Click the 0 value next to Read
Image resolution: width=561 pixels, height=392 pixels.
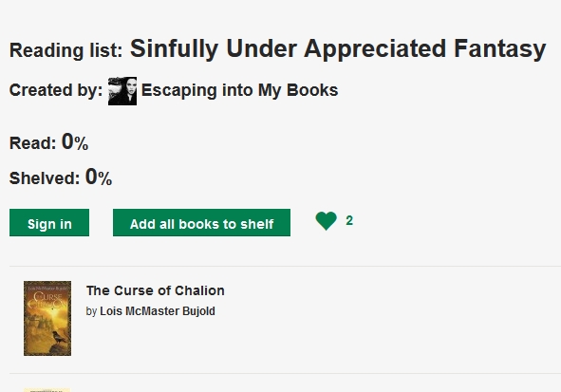pos(67,141)
